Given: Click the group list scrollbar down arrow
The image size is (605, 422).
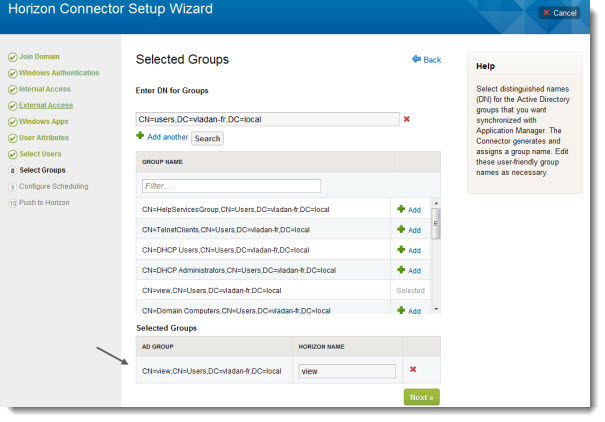Looking at the screenshot, I should pos(436,309).
